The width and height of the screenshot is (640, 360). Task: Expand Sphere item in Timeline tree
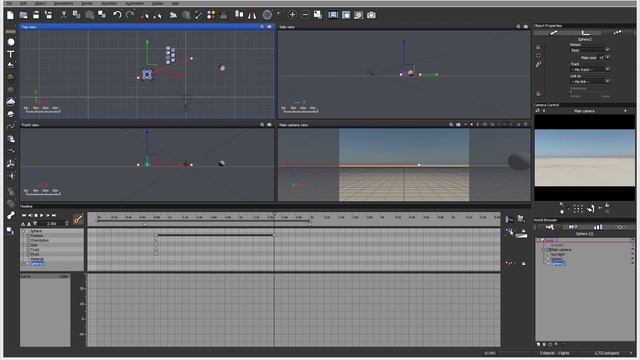tap(24, 231)
